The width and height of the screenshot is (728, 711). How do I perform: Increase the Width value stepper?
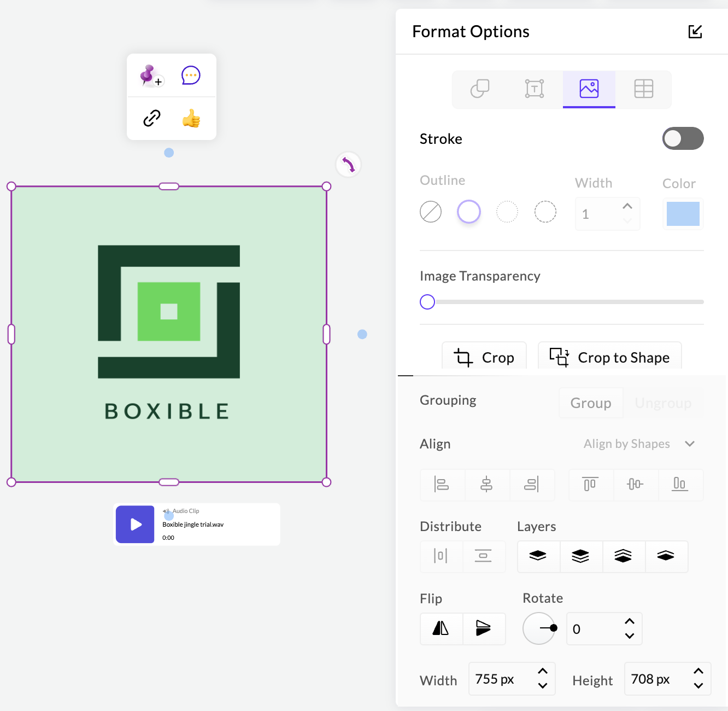click(x=543, y=671)
